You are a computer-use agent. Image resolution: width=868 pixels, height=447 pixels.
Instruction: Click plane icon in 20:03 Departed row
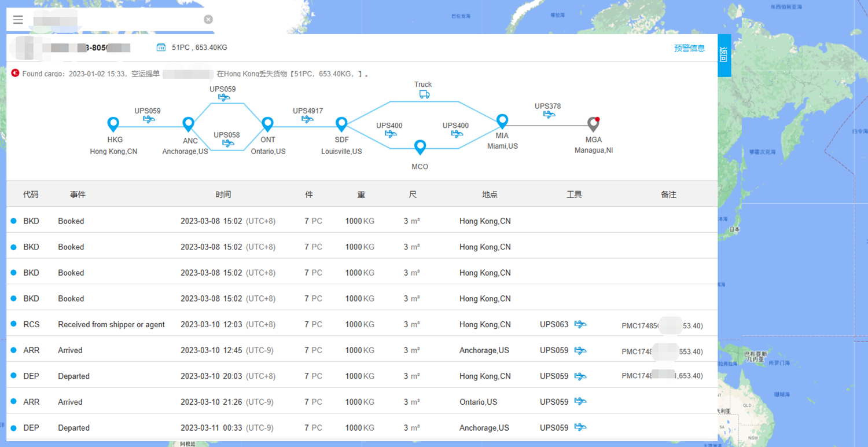pos(580,376)
